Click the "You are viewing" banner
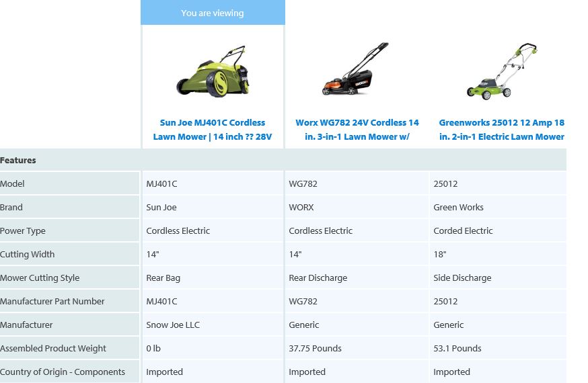Viewport: 588px width, 383px height. 213,13
